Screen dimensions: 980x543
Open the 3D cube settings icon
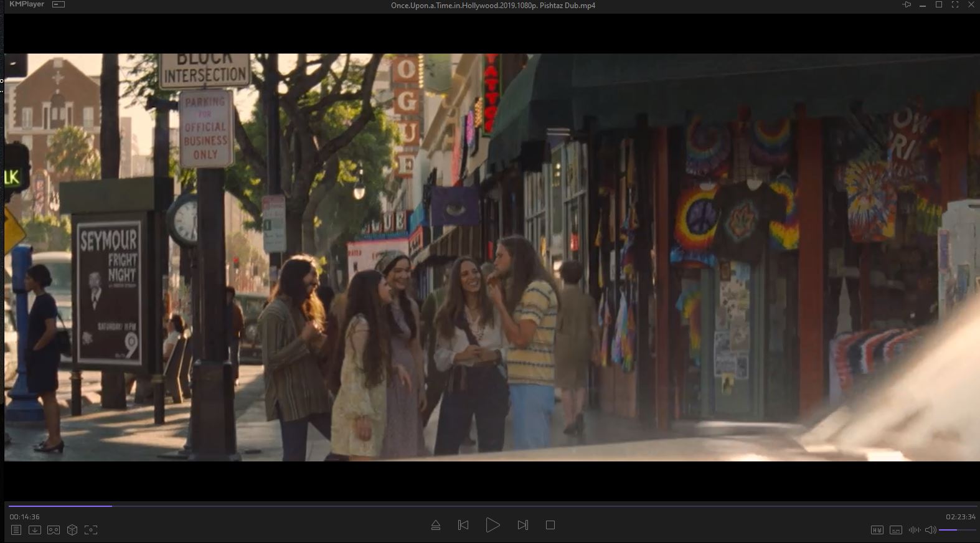tap(72, 530)
